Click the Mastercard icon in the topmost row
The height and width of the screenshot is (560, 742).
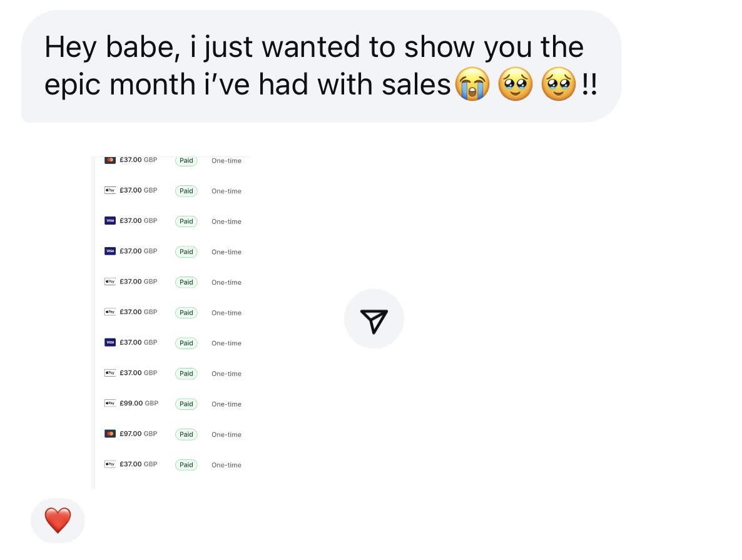click(109, 160)
